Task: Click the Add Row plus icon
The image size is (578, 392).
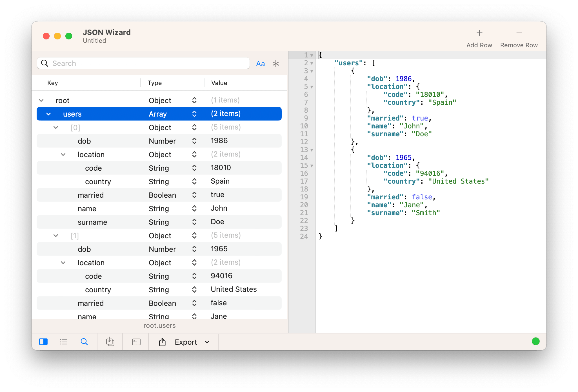Action: click(x=479, y=33)
